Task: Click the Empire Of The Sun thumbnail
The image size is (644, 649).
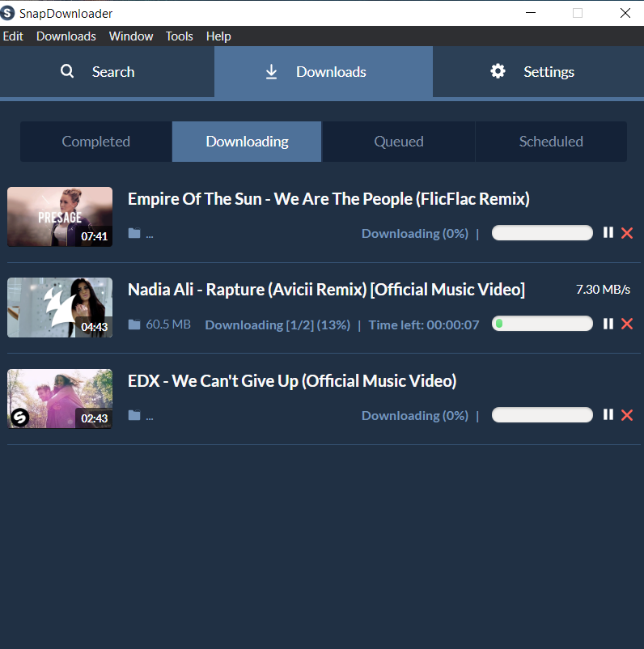Action: click(x=60, y=217)
